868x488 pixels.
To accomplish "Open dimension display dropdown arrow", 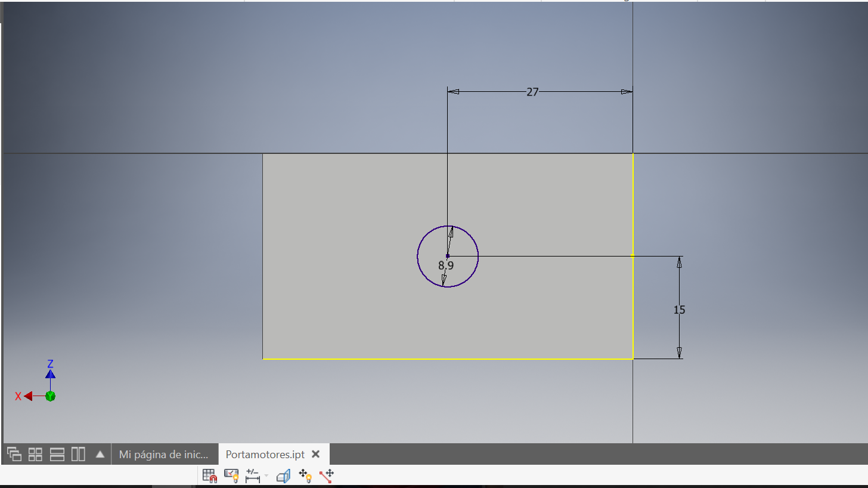I will coord(266,476).
